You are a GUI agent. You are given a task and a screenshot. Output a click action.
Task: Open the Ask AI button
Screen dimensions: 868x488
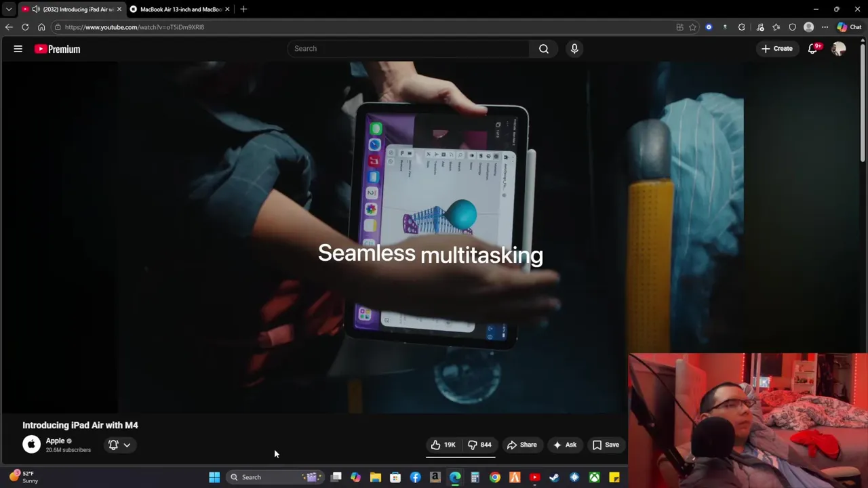tap(565, 445)
